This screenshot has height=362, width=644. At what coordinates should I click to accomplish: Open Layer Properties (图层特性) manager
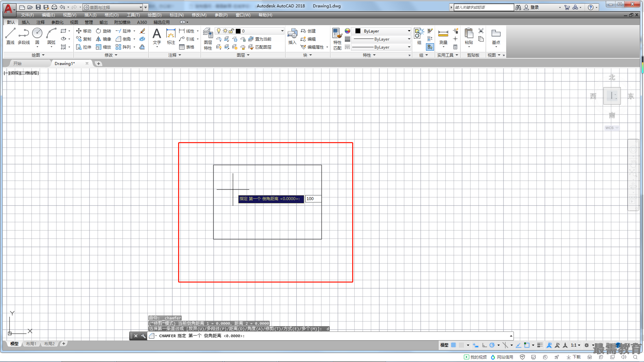208,39
